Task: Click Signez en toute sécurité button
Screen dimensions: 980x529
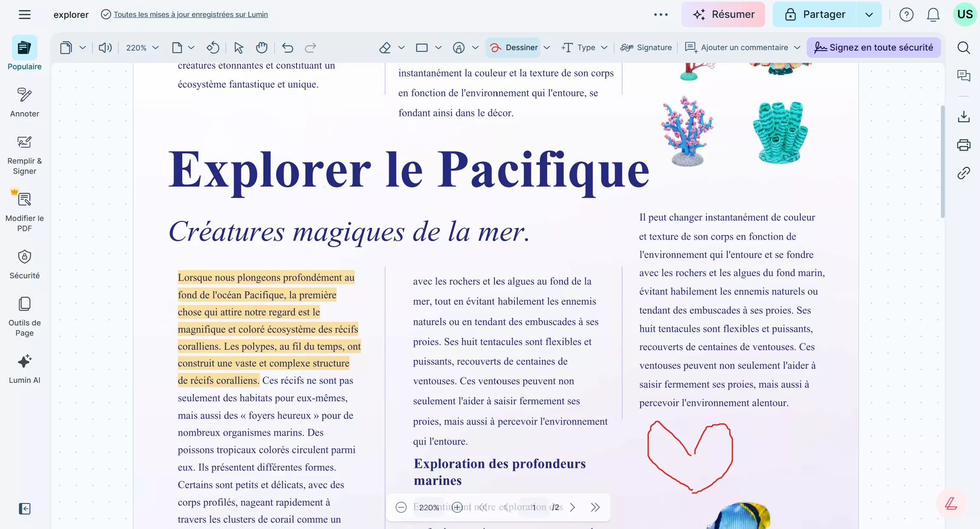Action: click(873, 48)
